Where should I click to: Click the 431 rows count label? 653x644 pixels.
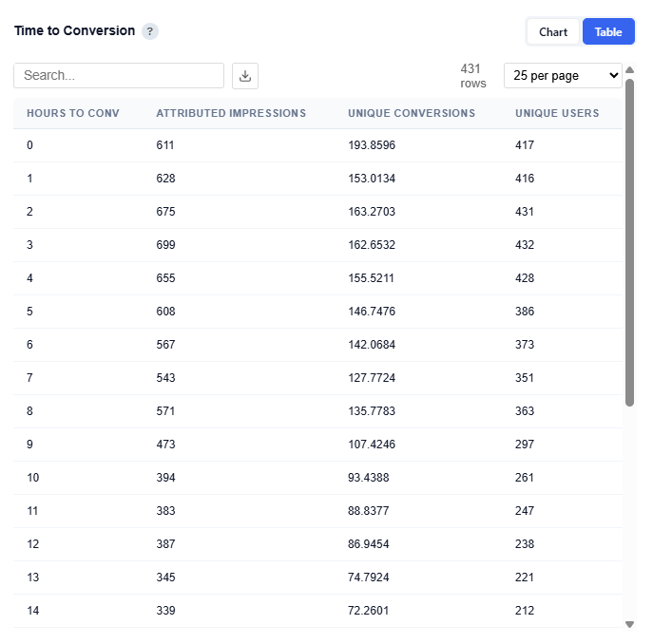(472, 76)
